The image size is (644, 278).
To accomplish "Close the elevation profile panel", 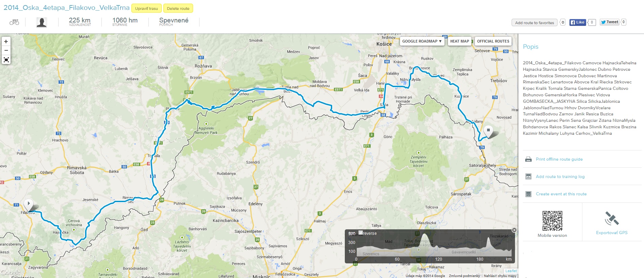I will tap(514, 230).
